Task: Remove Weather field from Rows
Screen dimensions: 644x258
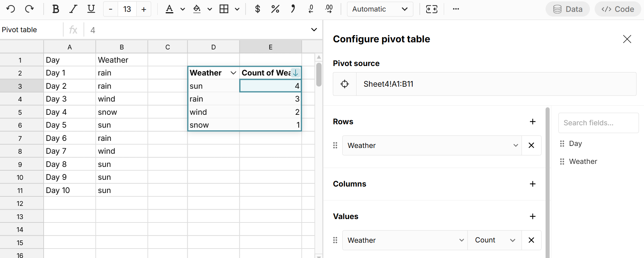Action: 531,145
